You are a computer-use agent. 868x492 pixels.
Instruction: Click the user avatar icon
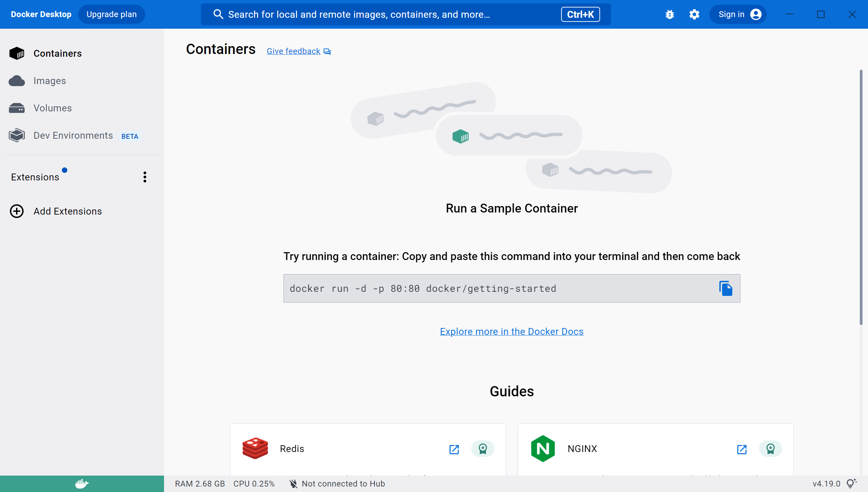(x=756, y=14)
